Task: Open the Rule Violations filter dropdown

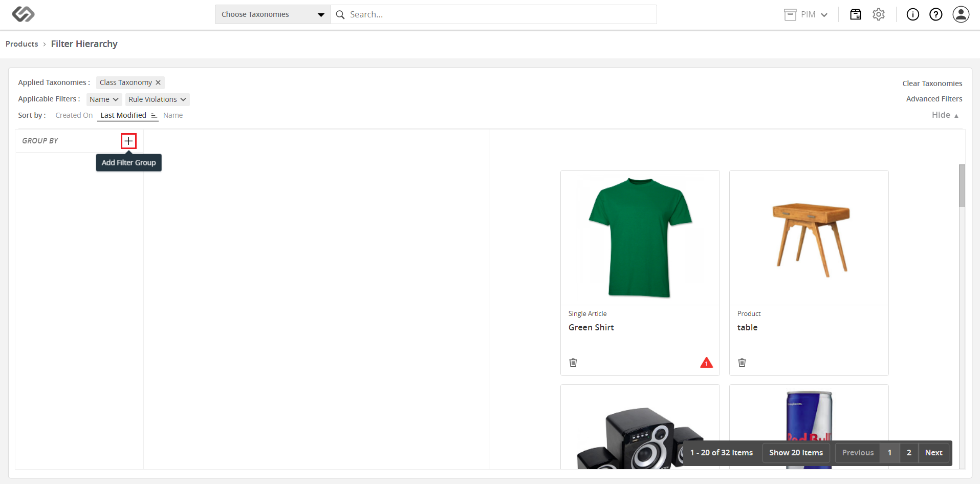Action: coord(157,99)
